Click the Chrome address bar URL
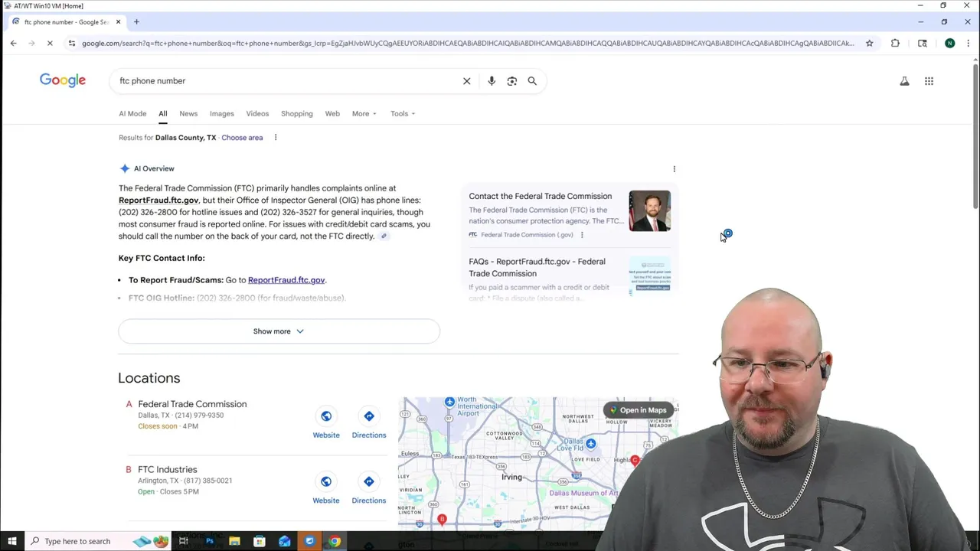 point(467,43)
